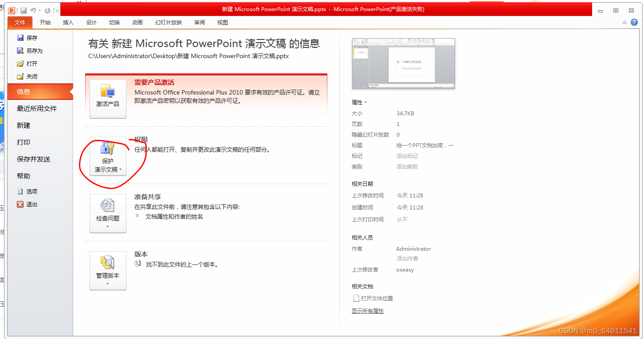Open the 管理版本 dropdown button
Image resolution: width=644 pixels, height=339 pixels.
[108, 271]
